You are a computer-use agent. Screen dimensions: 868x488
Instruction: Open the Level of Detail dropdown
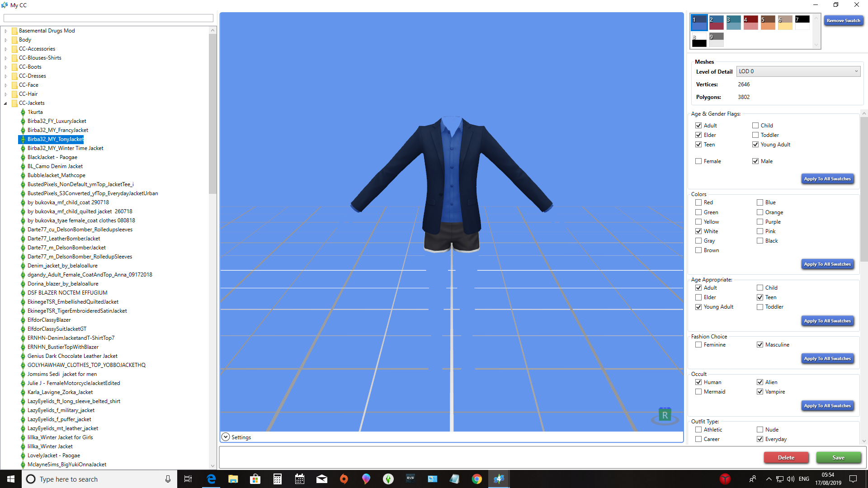(798, 71)
